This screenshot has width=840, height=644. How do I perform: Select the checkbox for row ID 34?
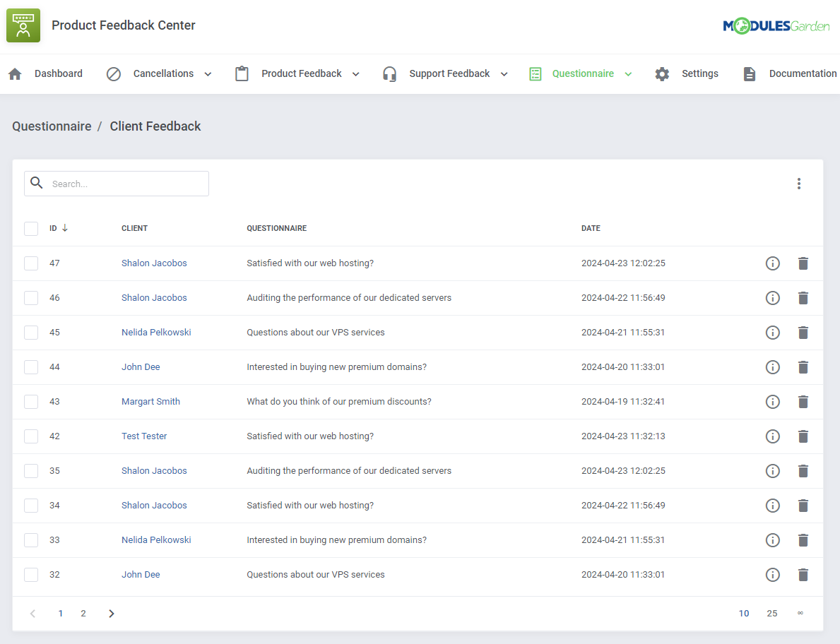click(x=31, y=506)
